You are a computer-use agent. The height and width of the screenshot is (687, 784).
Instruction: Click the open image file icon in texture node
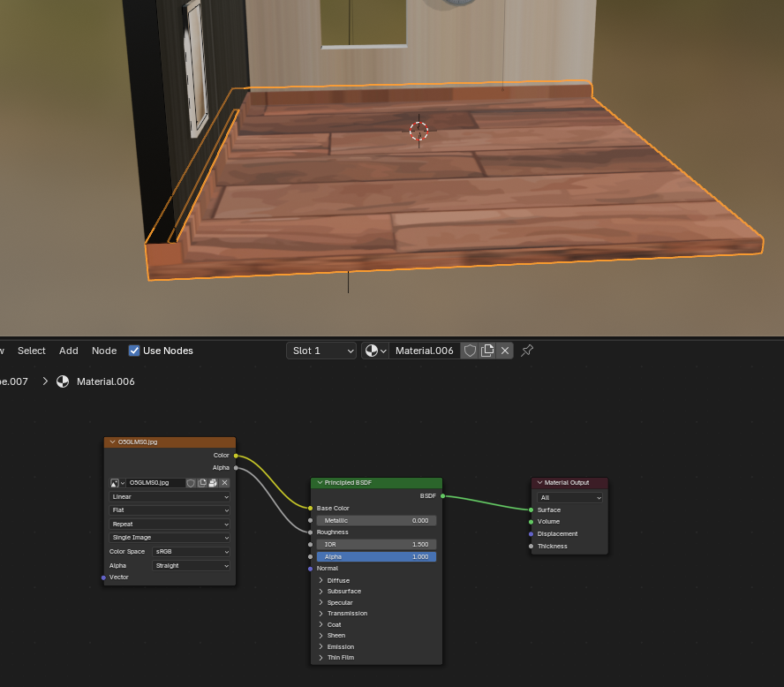[213, 482]
